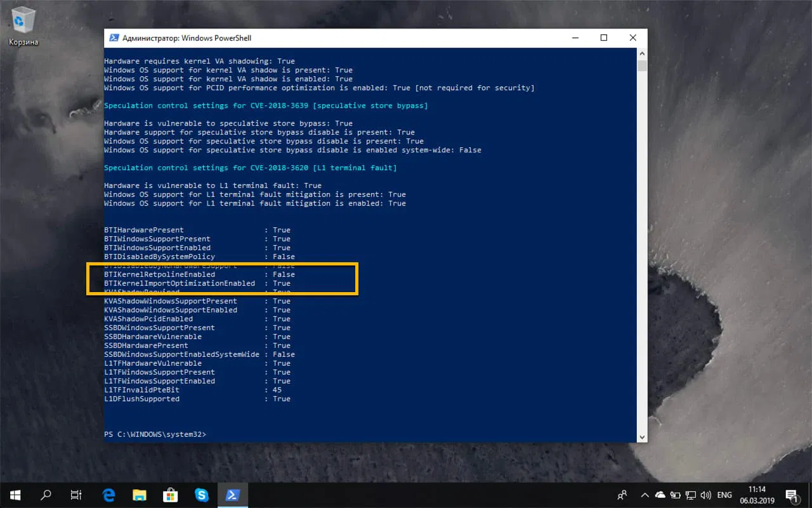Click the scrollbar up arrow in PowerShell

pos(642,54)
